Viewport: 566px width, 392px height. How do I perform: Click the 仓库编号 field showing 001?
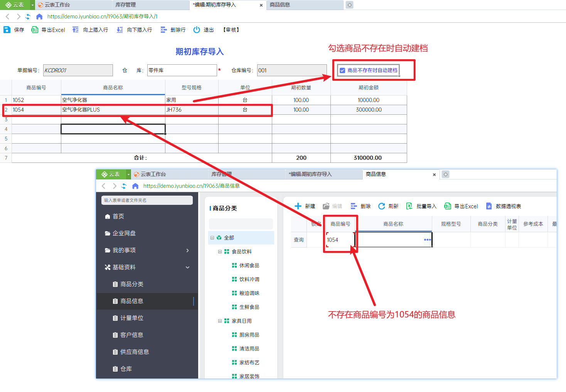tap(292, 70)
